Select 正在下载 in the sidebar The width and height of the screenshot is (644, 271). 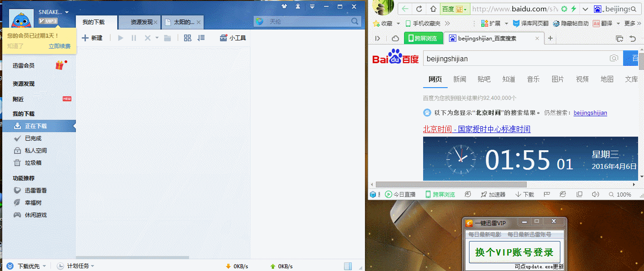(39, 126)
